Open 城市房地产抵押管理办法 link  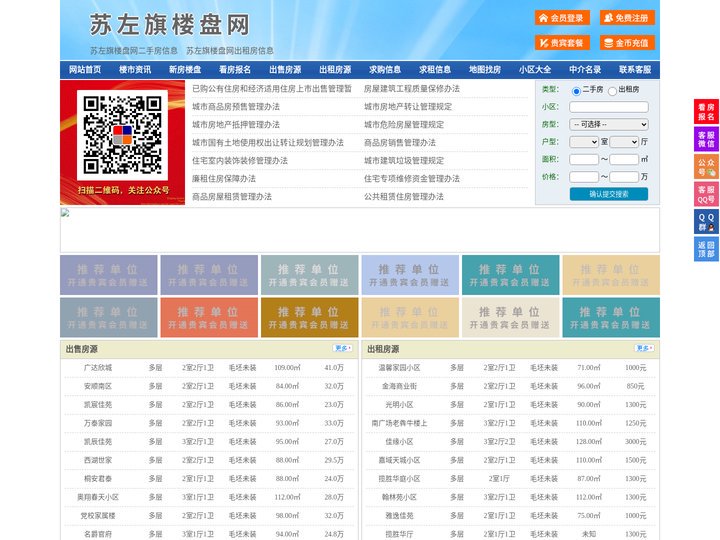pos(236,124)
